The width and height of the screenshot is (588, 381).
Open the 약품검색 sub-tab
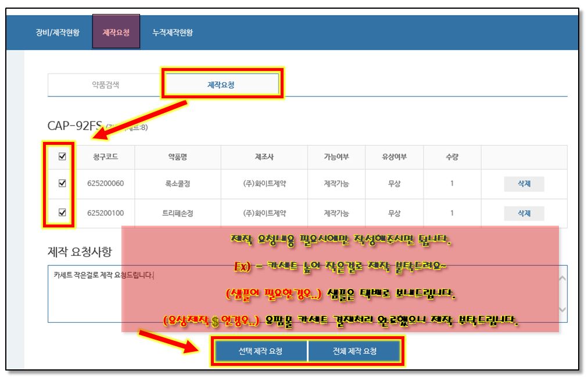point(106,85)
